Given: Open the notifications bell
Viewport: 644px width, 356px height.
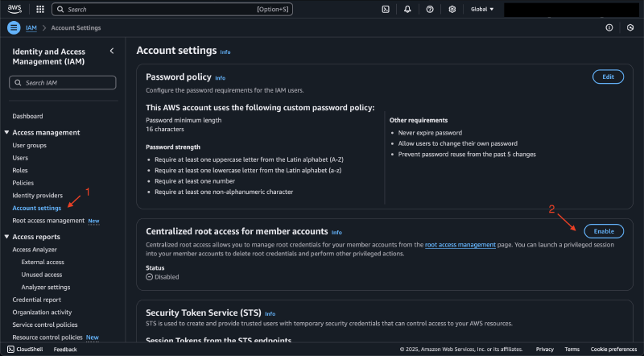Looking at the screenshot, I should click(407, 9).
